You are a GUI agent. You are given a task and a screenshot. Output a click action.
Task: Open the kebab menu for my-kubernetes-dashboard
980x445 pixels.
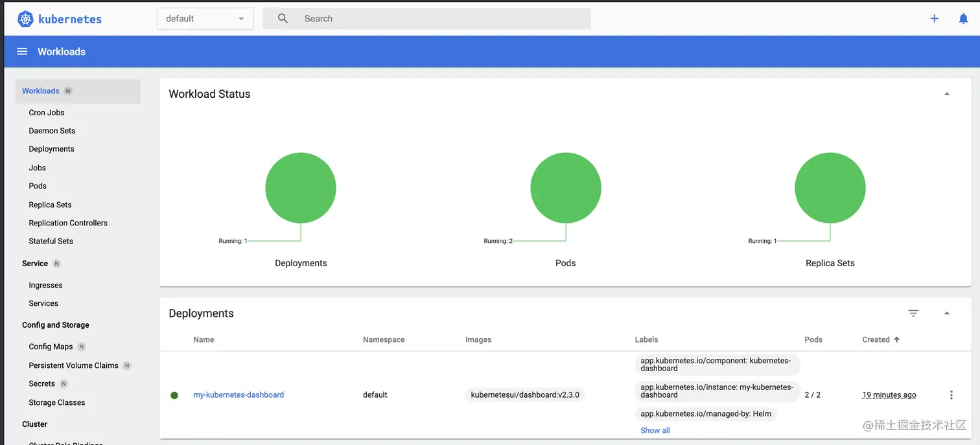click(x=951, y=394)
